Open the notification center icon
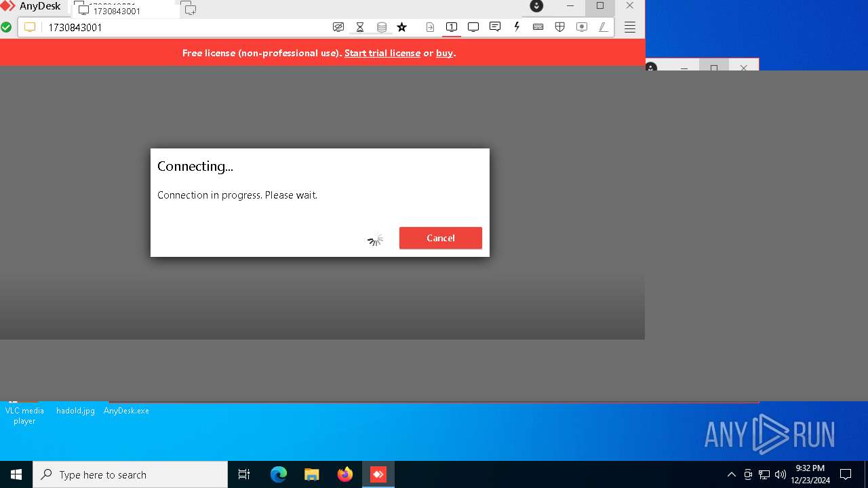Viewport: 868px width, 488px height. pyautogui.click(x=846, y=474)
